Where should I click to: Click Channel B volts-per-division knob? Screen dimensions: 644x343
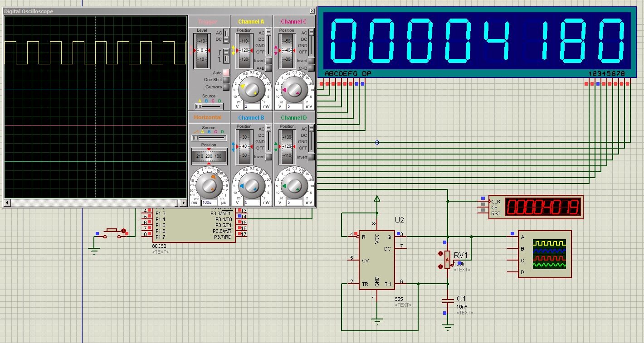click(252, 186)
